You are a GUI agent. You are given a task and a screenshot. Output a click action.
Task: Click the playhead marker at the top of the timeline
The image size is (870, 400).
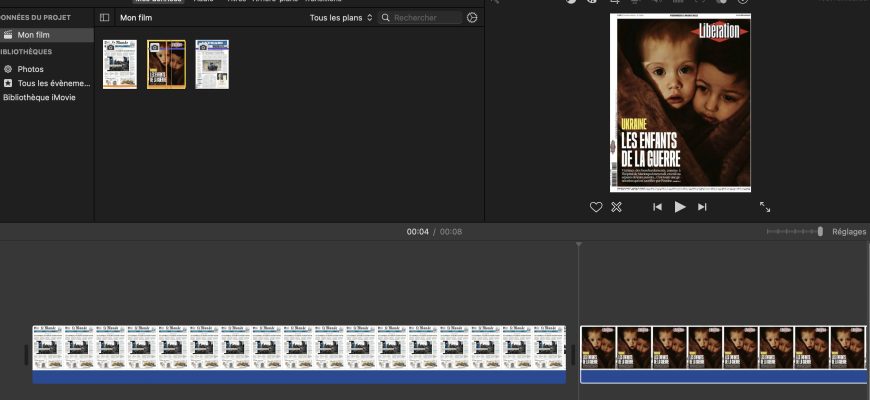(x=579, y=245)
